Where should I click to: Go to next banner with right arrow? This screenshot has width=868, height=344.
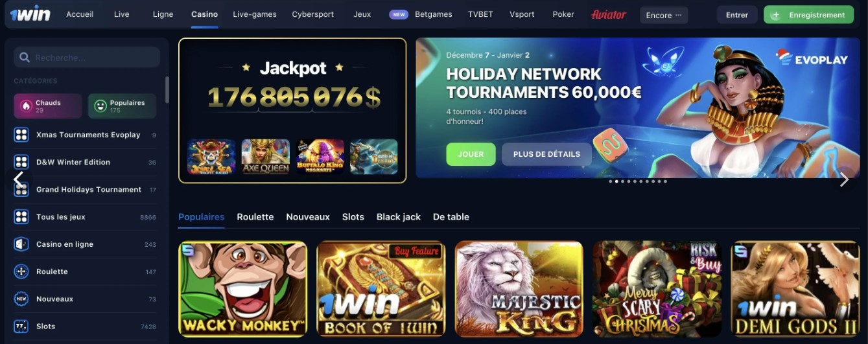(844, 179)
